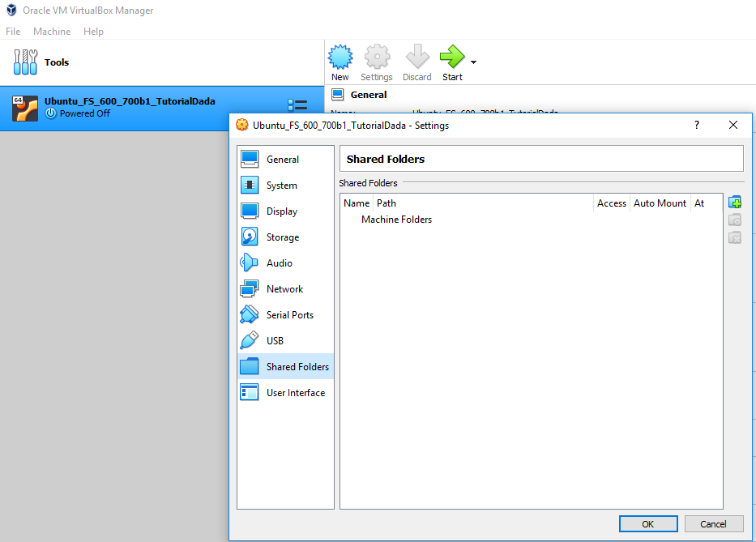Select the Display settings category
Viewport: 756px width, 542px height.
click(x=281, y=211)
